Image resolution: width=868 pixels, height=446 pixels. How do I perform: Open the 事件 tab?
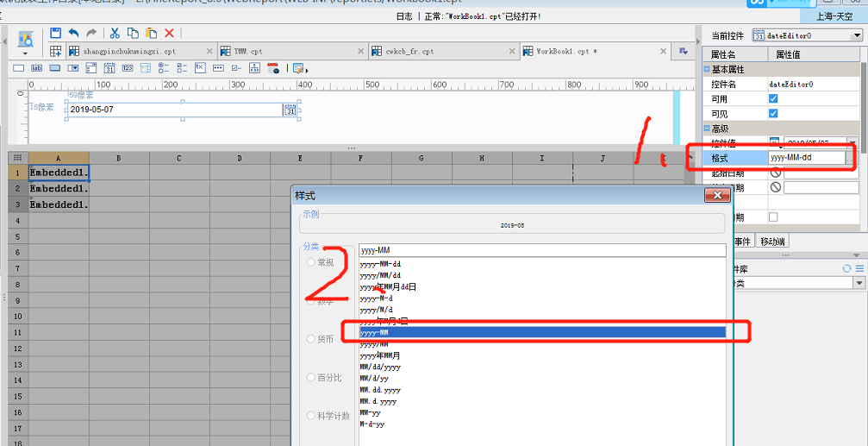(x=742, y=242)
